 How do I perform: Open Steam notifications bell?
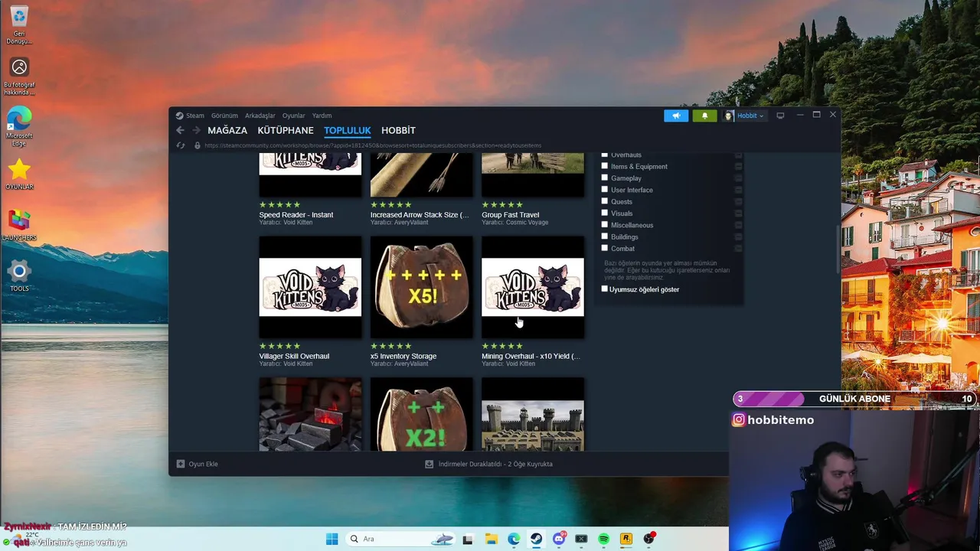pos(705,116)
